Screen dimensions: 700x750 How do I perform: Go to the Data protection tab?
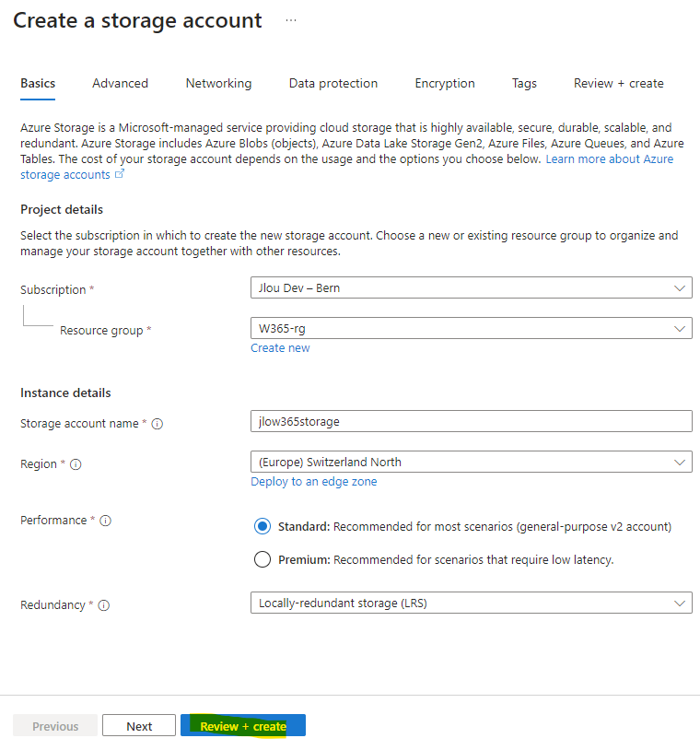point(333,83)
